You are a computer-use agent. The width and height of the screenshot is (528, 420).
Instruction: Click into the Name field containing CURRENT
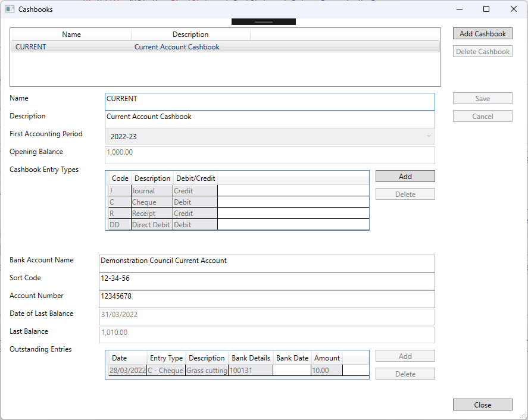tap(270, 102)
